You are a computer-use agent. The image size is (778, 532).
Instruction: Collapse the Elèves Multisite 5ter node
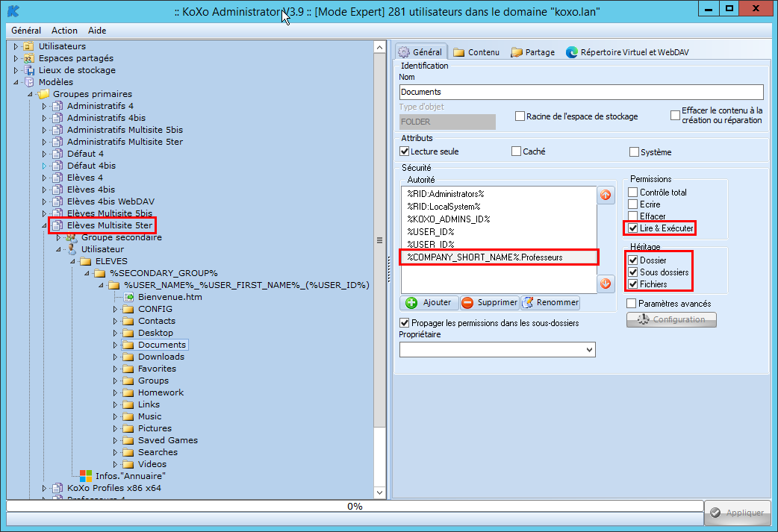pos(44,225)
